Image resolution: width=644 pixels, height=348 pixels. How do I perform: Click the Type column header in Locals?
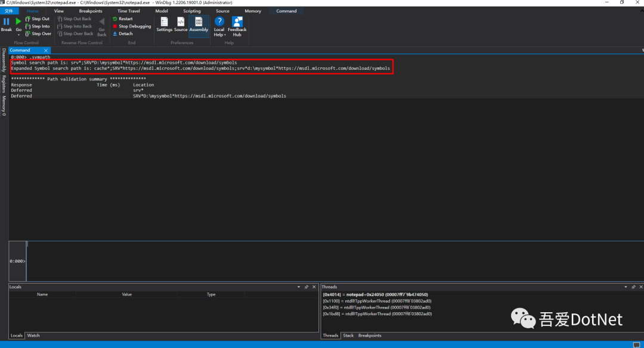coord(211,294)
